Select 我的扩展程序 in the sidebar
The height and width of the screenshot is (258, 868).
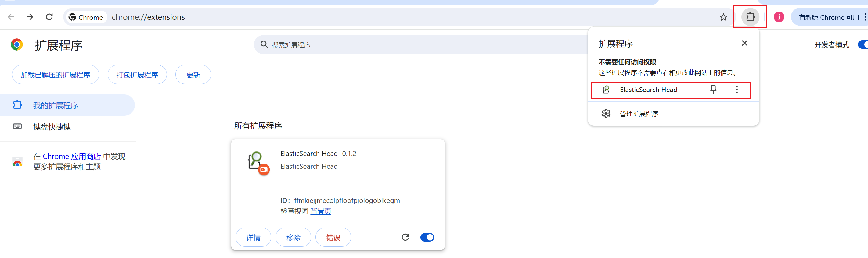[x=67, y=105]
